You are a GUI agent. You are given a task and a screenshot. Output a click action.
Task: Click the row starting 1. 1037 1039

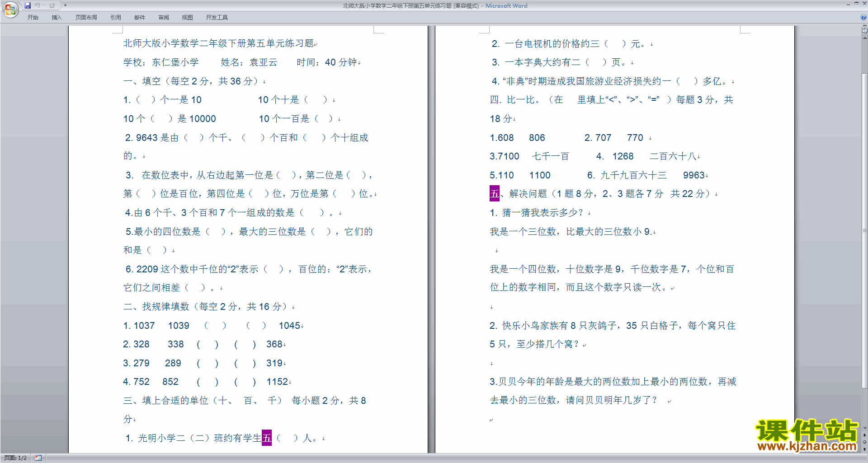(x=212, y=326)
